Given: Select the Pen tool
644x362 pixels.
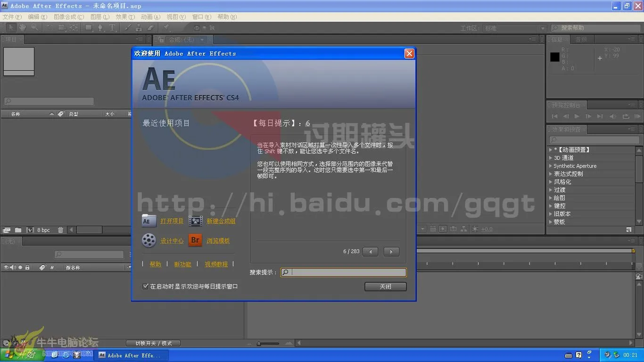Looking at the screenshot, I should coord(100,28).
